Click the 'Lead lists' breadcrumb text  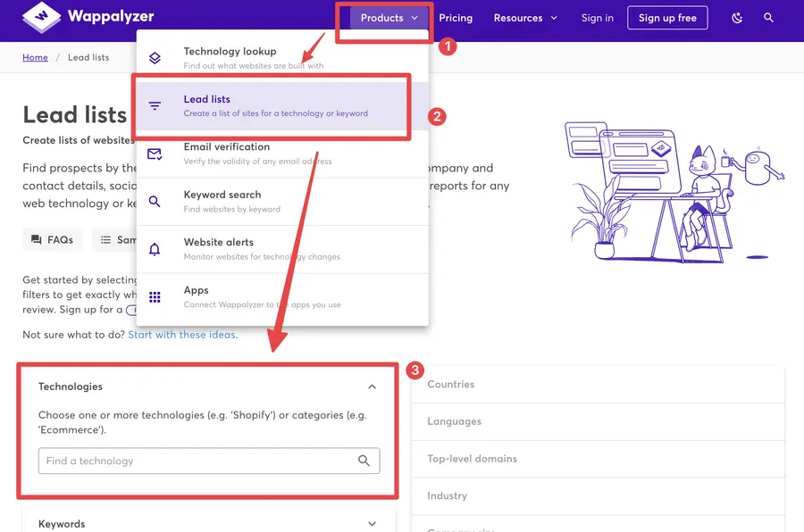coord(88,57)
